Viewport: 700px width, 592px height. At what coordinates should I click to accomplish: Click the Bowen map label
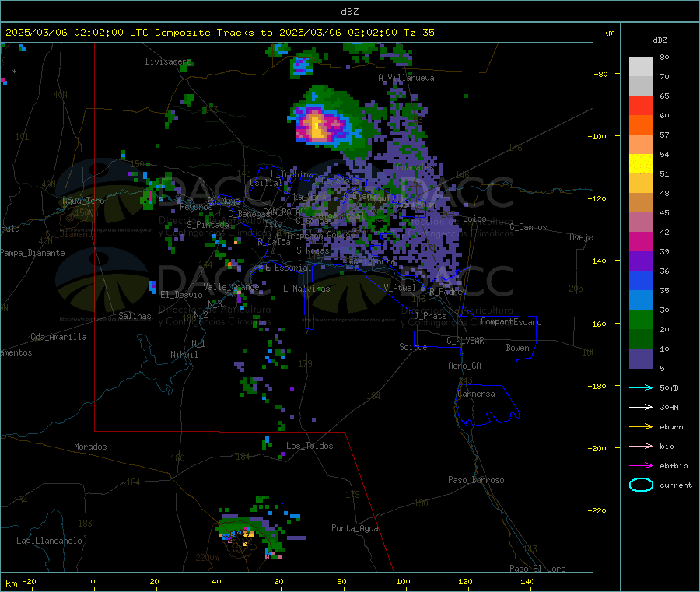[x=517, y=347]
